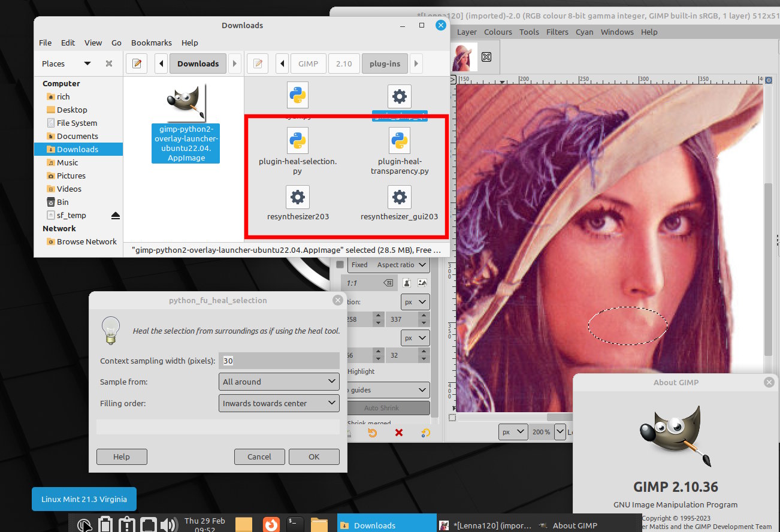
Task: Open the clock showing Thu 29 Feb
Action: (x=205, y=525)
